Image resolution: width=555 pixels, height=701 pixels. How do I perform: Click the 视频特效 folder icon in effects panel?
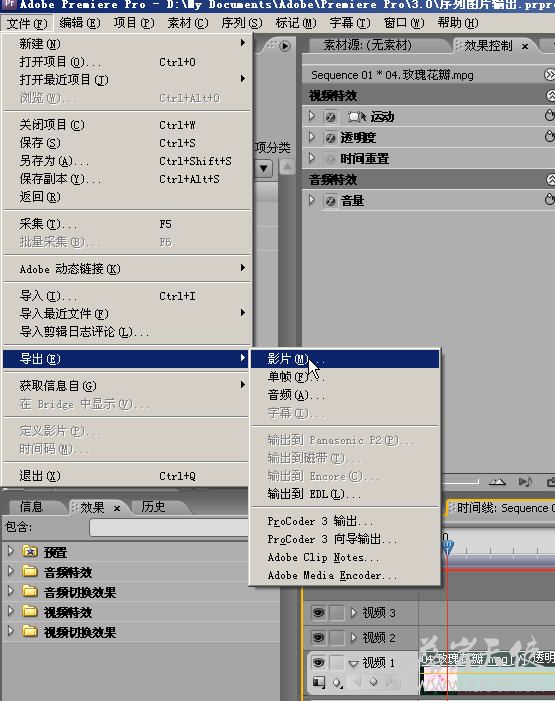point(30,611)
